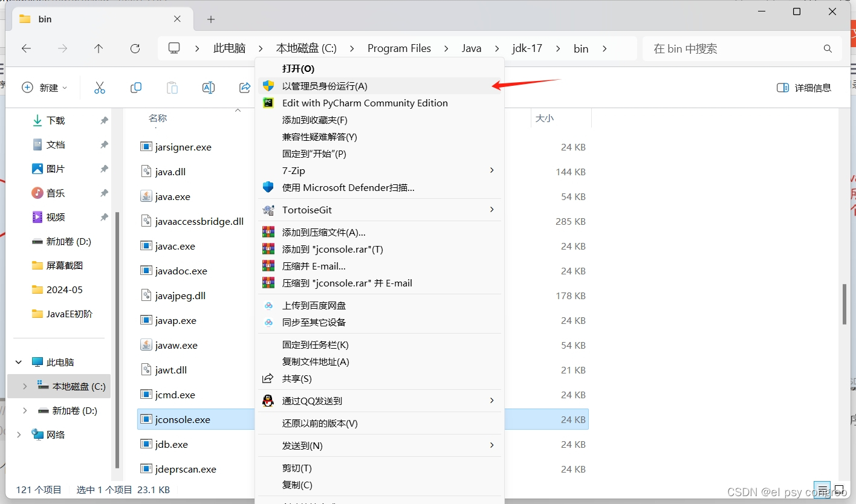Viewport: 856px width, 504px height.
Task: Click jdk-17 in address path
Action: [x=527, y=48]
